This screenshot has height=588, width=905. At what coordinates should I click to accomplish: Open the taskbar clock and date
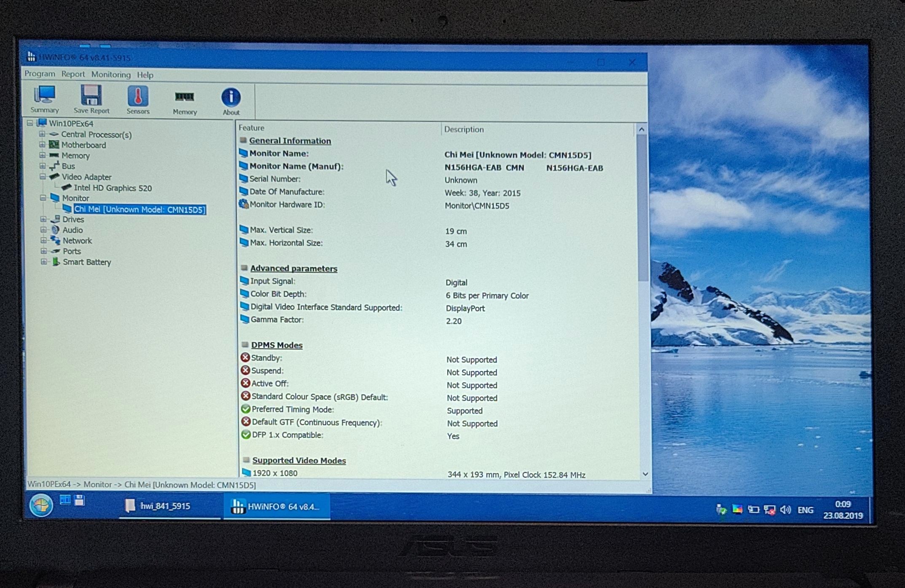(x=843, y=510)
